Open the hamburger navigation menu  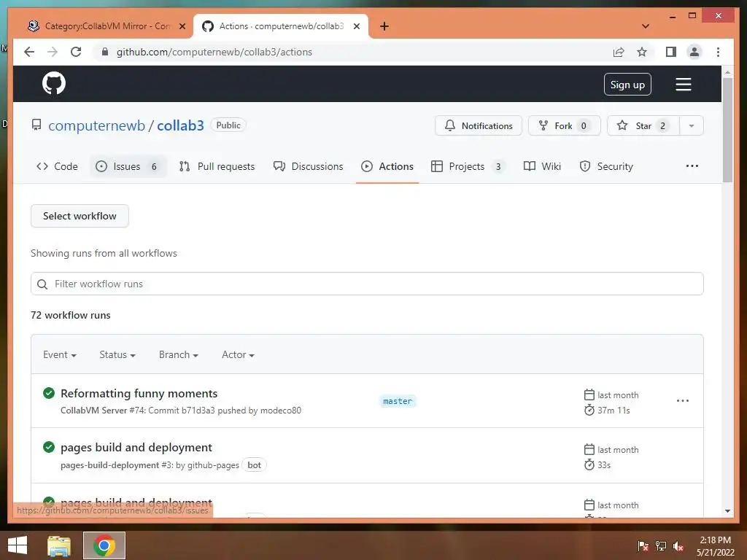(683, 85)
